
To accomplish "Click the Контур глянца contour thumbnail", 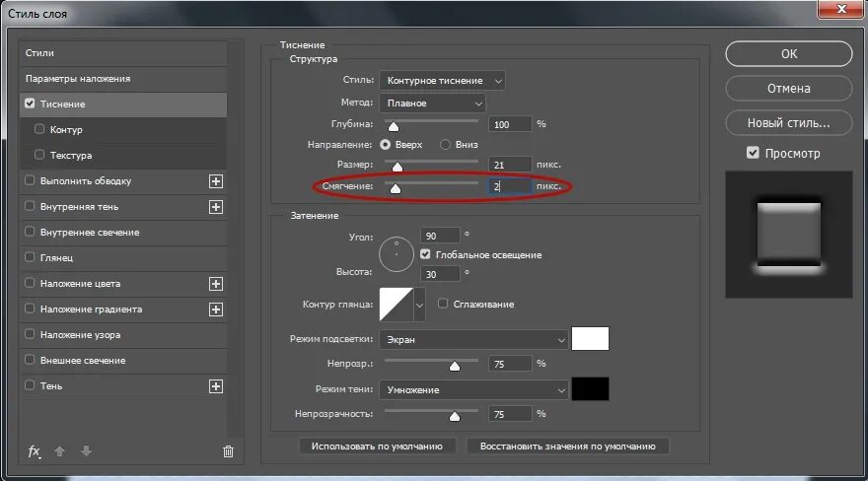I will pyautogui.click(x=397, y=305).
